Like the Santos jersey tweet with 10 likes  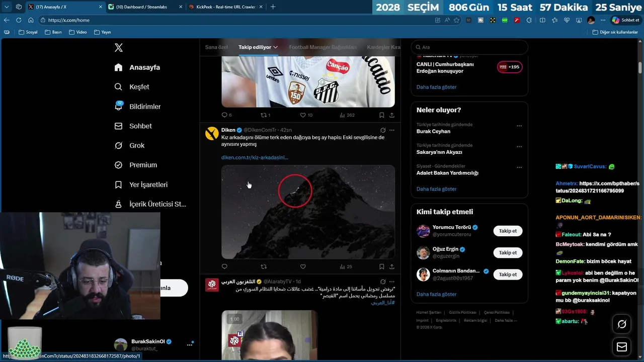(x=306, y=115)
